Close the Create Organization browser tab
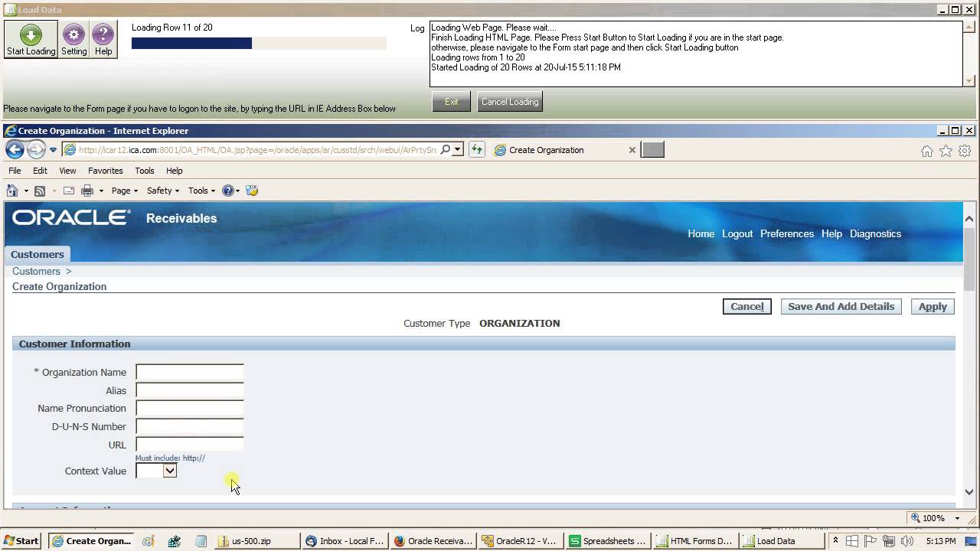This screenshot has height=551, width=980. tap(632, 150)
